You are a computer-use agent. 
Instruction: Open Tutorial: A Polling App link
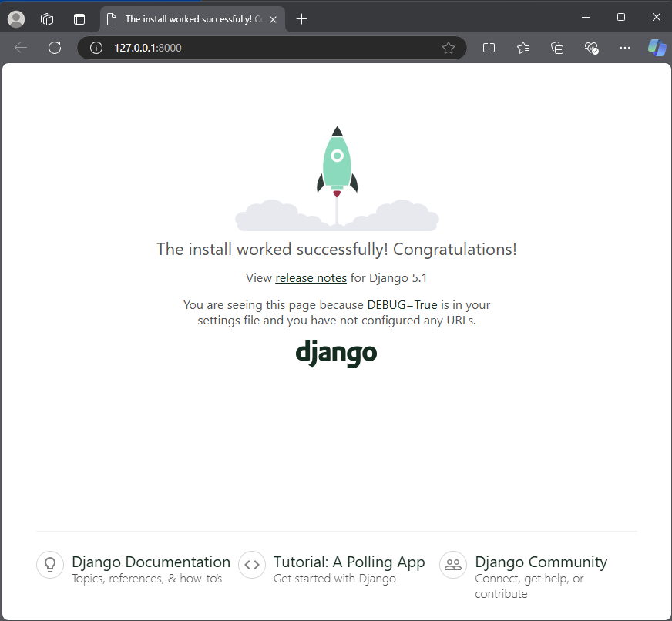[x=349, y=562]
